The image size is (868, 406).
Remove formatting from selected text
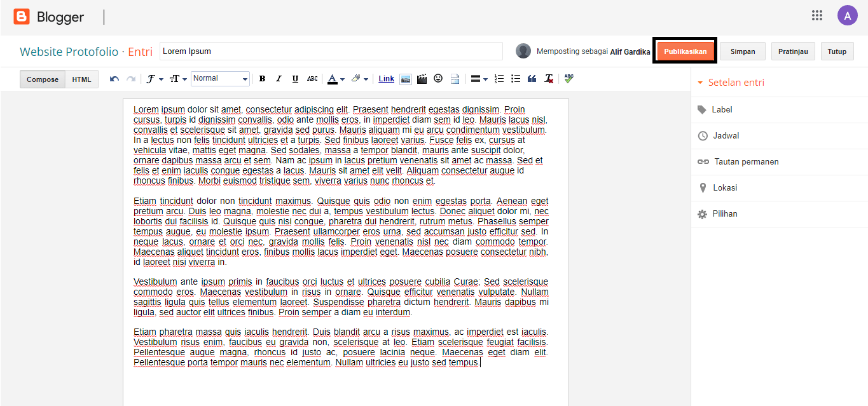click(x=549, y=78)
